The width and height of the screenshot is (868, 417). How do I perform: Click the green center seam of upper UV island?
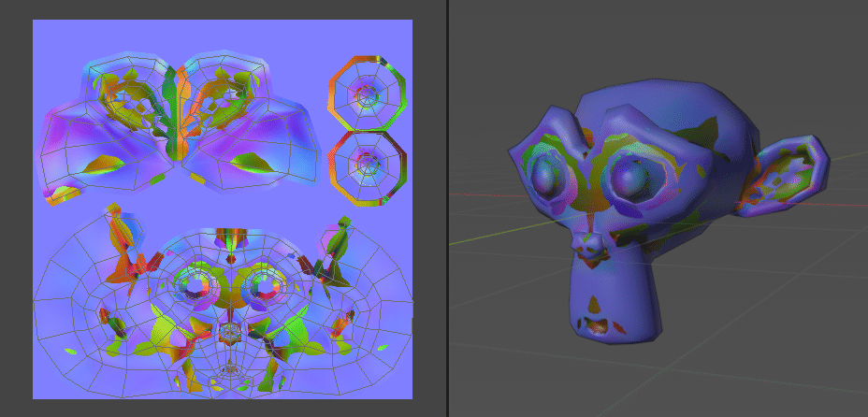171,113
